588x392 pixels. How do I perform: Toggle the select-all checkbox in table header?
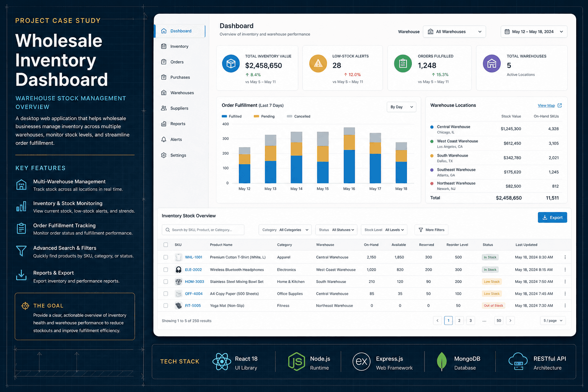coord(166,245)
